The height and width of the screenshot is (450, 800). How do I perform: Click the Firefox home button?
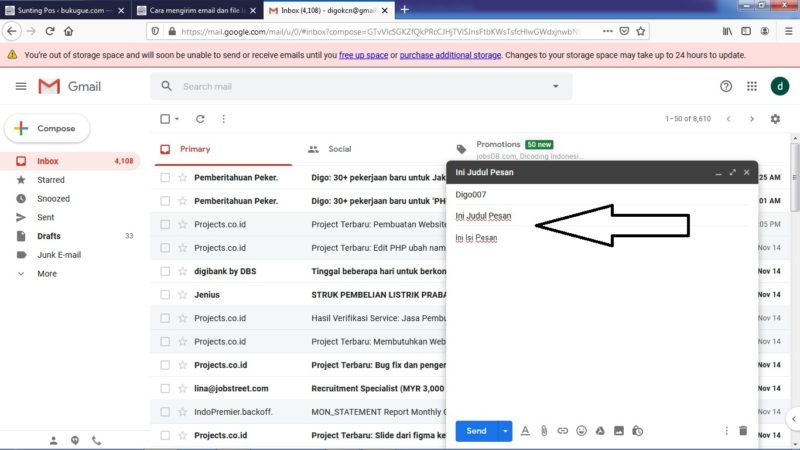(x=68, y=31)
